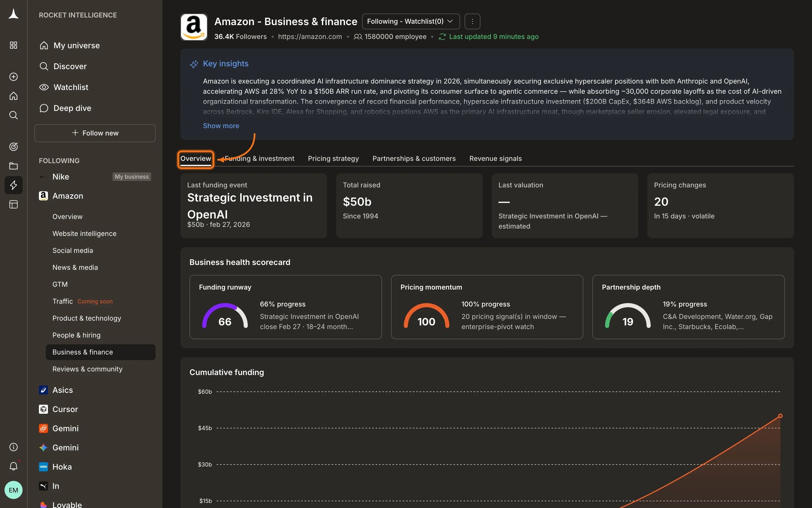Click the My business badge next to Nike
The height and width of the screenshot is (508, 812).
point(132,177)
